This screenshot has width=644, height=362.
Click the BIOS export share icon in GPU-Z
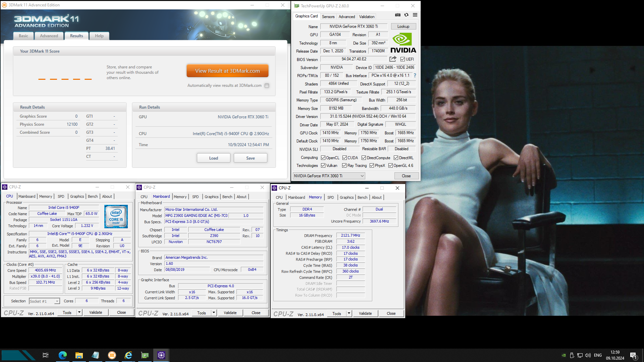pyautogui.click(x=393, y=59)
